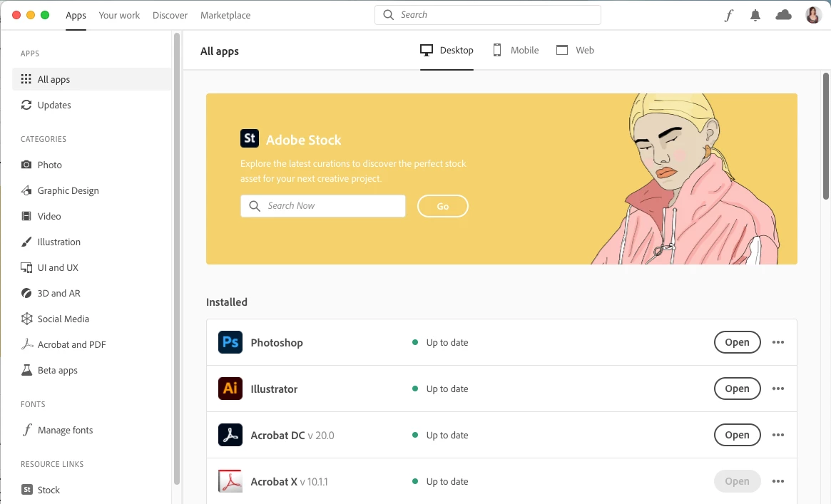Screen dimensions: 831x504
Task: Choose the Acrobat and PDF category
Action: tap(63, 344)
